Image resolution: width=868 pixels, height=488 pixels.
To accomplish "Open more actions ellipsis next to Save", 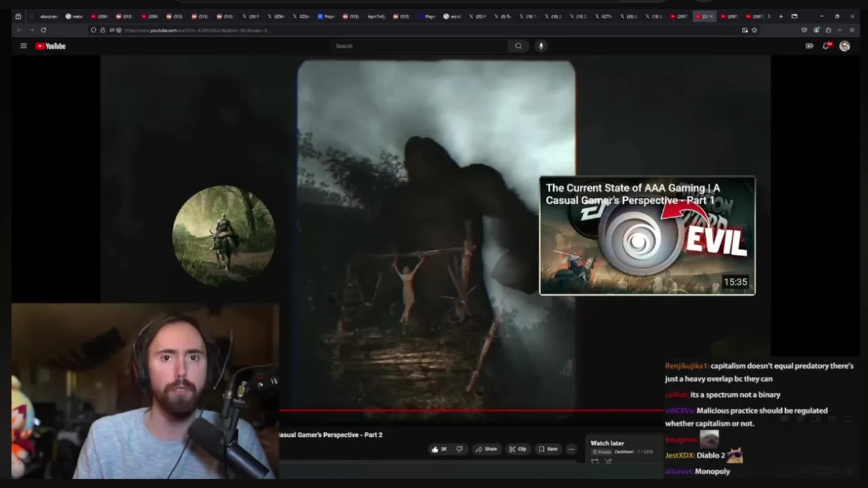I will pyautogui.click(x=571, y=449).
